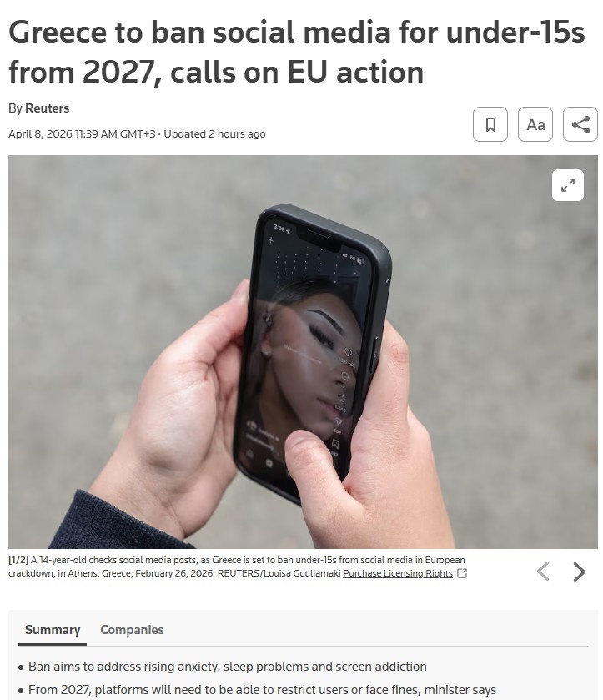Image resolution: width=603 pixels, height=700 pixels.
Task: Click the photo of hands holding phone
Action: click(303, 352)
